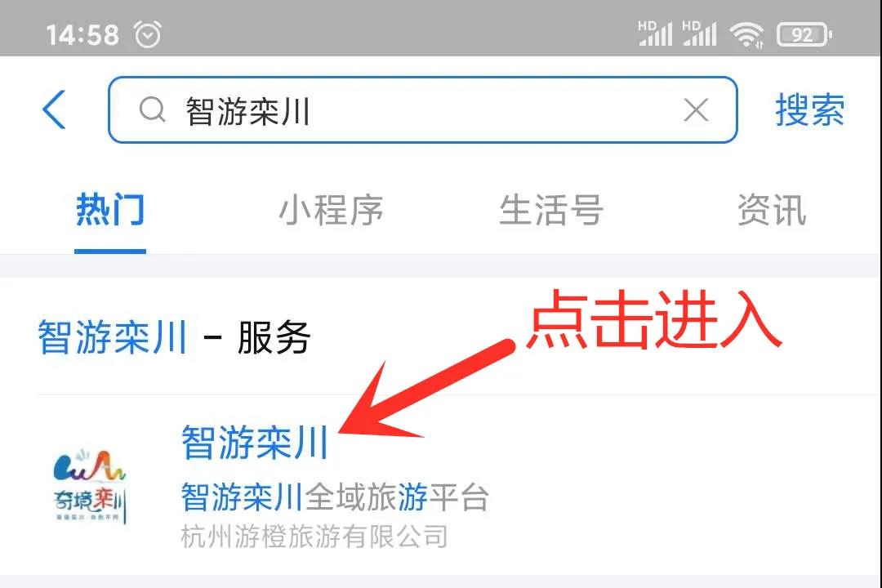Open the 智游栾川 service result title
The height and width of the screenshot is (588, 882).
[255, 443]
